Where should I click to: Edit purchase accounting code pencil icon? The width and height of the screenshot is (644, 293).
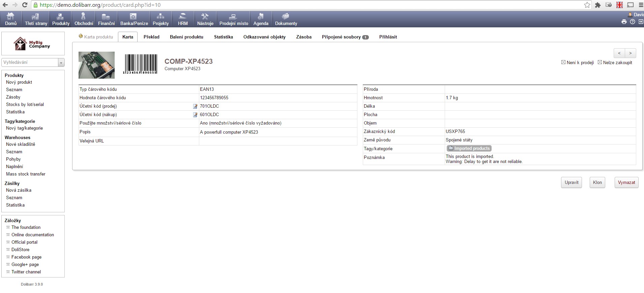[195, 115]
